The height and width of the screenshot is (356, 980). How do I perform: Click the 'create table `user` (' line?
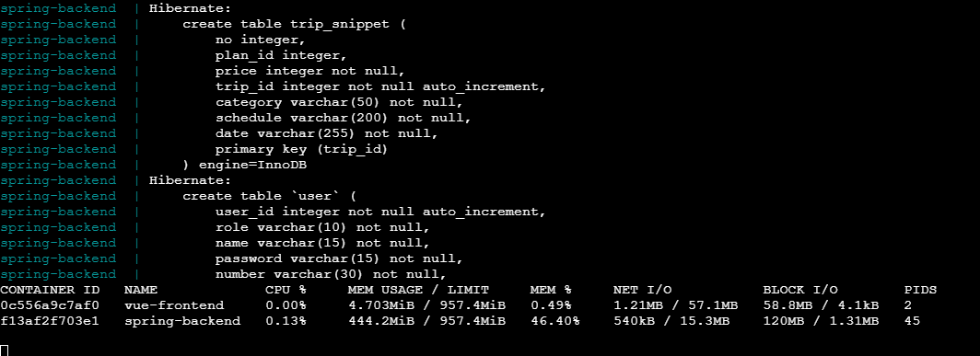coord(269,196)
